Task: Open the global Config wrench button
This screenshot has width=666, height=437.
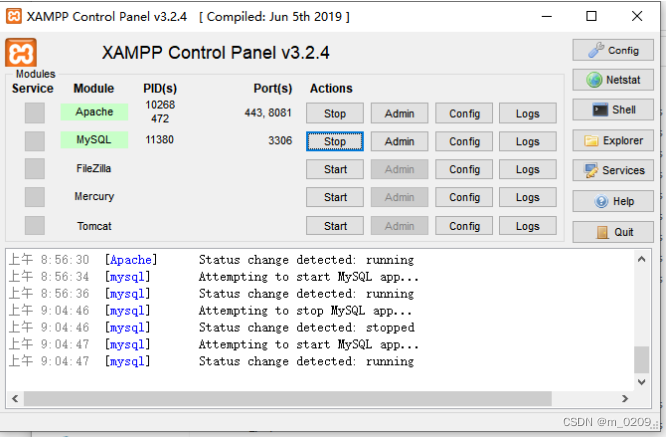Action: (x=613, y=50)
